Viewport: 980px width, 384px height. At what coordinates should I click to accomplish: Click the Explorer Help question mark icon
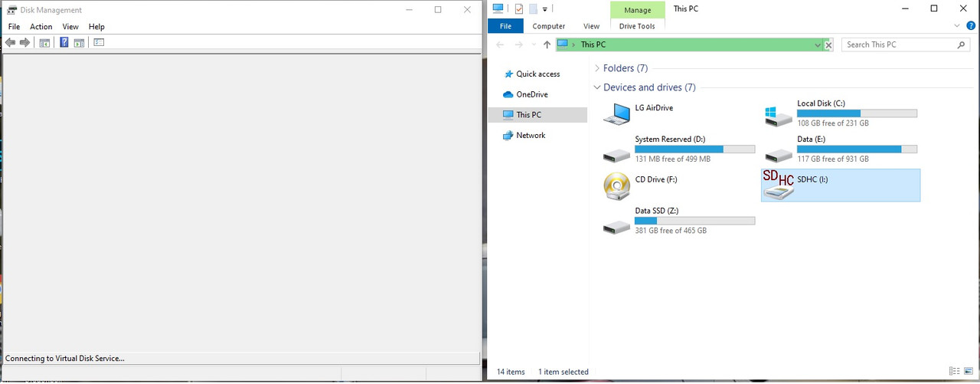pos(969,25)
